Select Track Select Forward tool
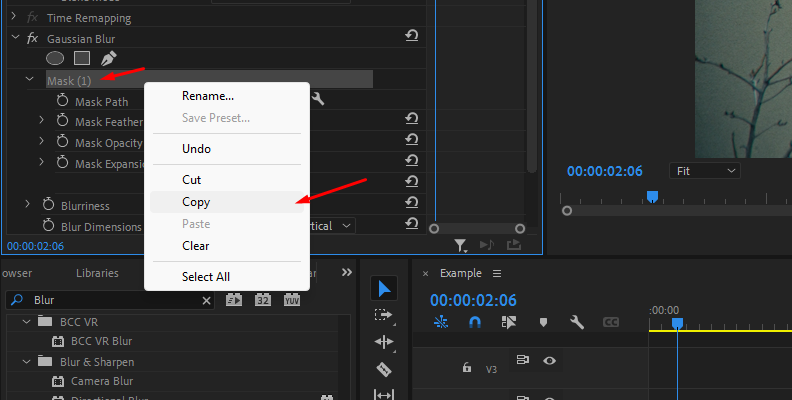Screen dimensions: 792x400 [384, 315]
